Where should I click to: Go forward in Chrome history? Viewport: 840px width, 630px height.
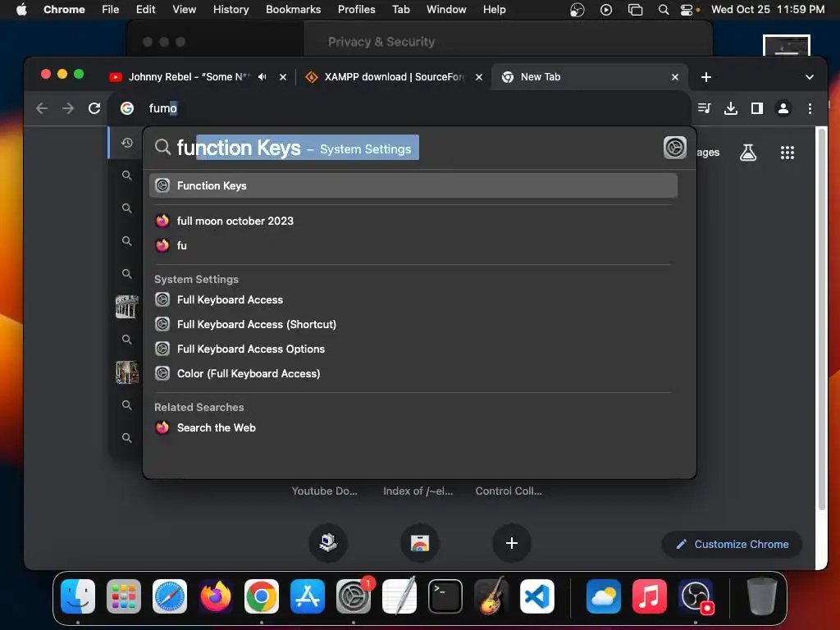pyautogui.click(x=68, y=108)
